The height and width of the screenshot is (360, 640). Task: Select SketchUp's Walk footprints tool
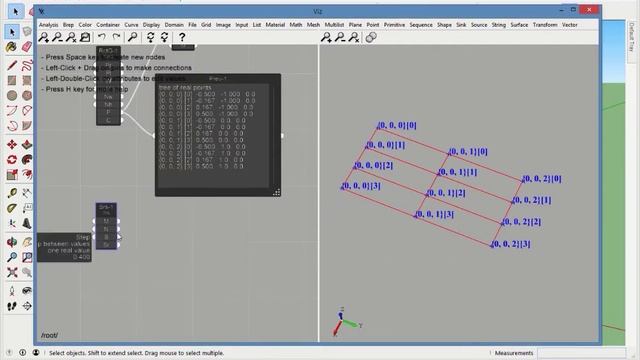tap(12, 306)
